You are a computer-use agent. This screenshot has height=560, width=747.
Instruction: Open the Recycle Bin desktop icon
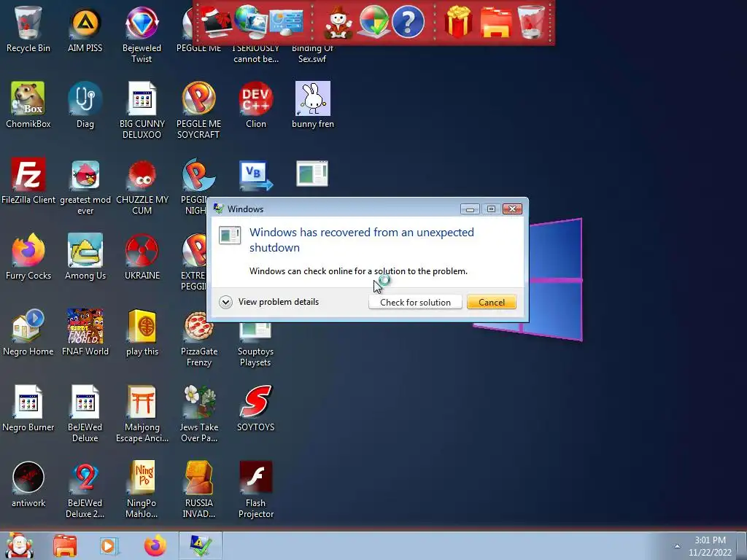tap(28, 29)
